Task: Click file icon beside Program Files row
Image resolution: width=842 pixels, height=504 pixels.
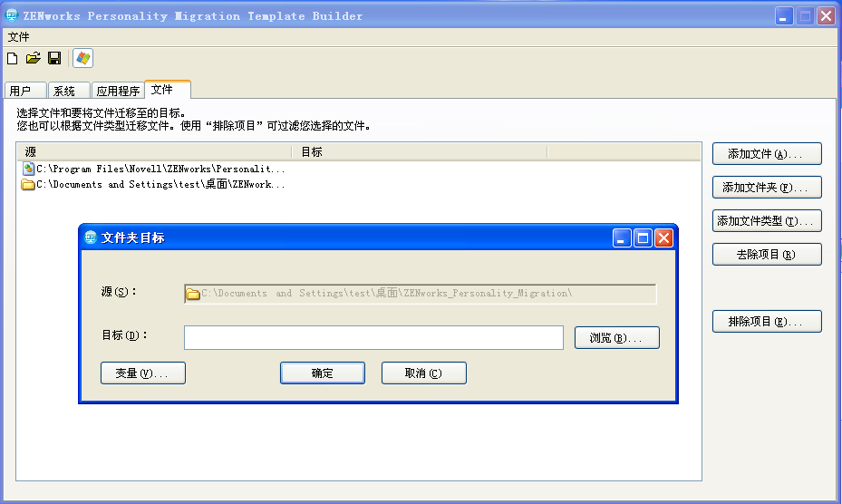Action: (x=28, y=169)
